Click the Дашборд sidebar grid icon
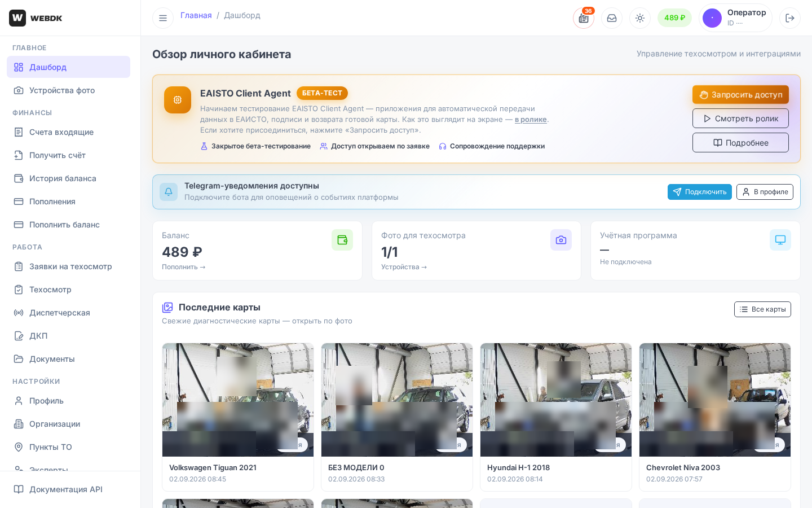 click(19, 67)
